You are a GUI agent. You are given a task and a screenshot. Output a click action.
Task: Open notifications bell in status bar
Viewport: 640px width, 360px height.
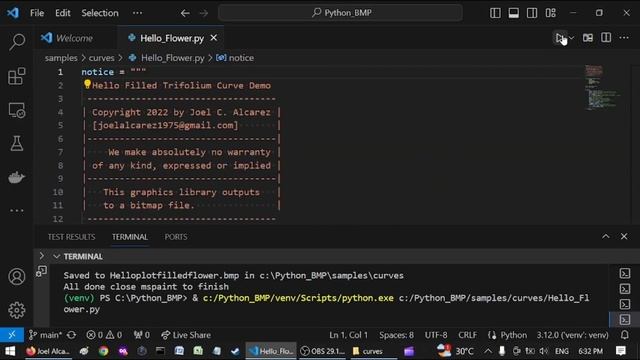click(x=625, y=335)
